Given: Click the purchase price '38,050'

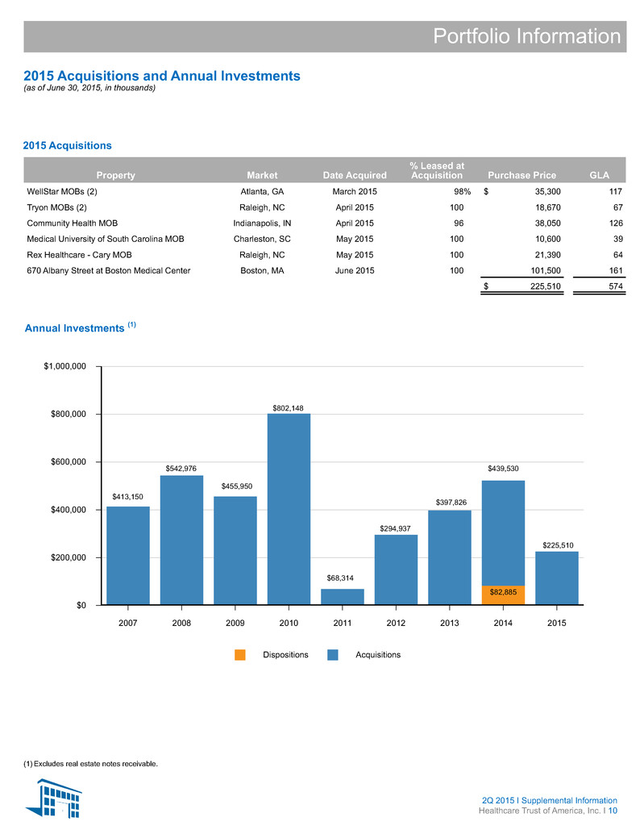Looking at the screenshot, I should pyautogui.click(x=548, y=223).
